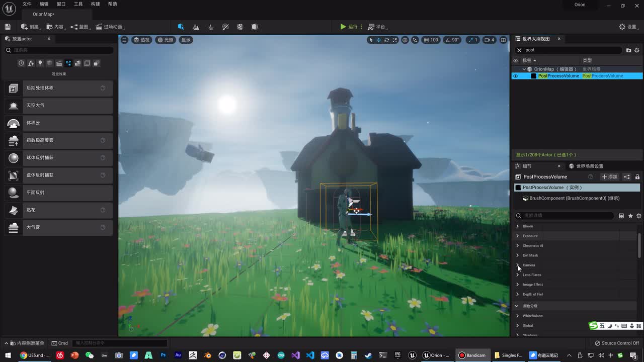
Task: Show geometry category in Place Actors
Action: pyautogui.click(x=77, y=63)
